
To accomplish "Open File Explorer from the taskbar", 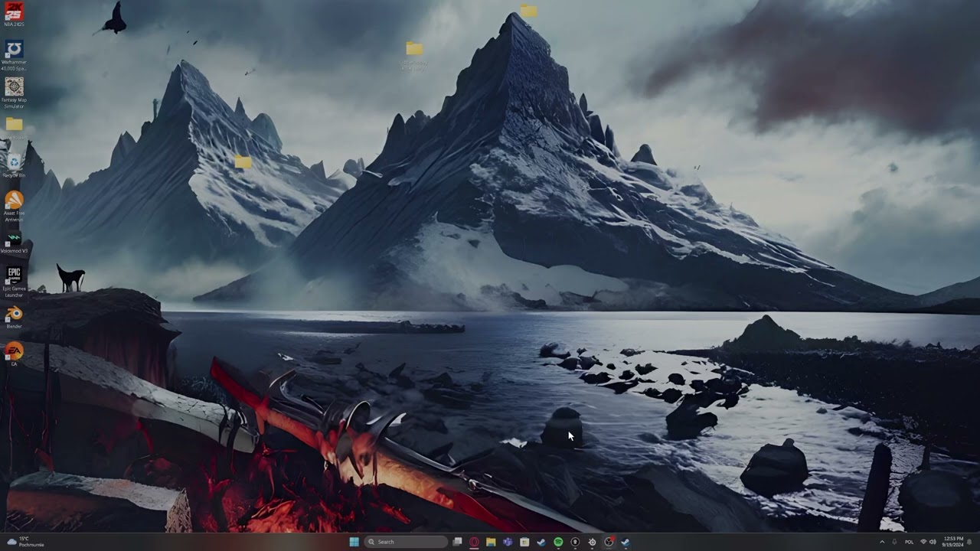I will [x=491, y=542].
